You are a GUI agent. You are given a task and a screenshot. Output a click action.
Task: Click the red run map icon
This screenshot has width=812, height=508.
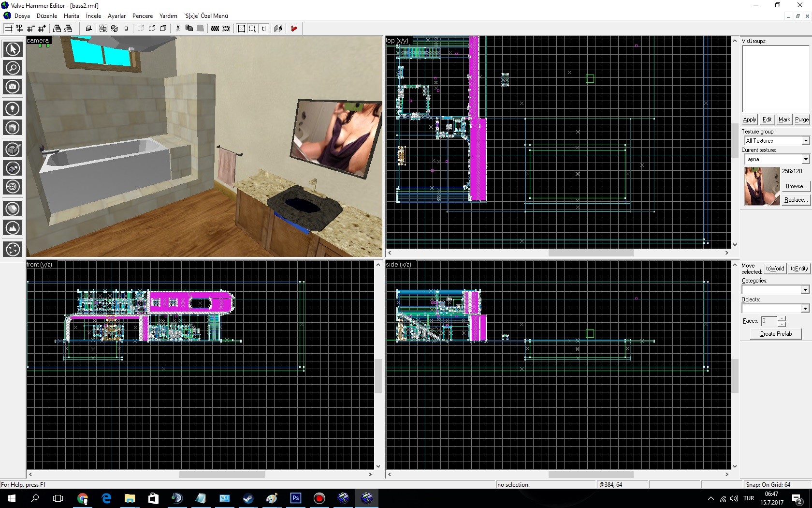tap(293, 29)
